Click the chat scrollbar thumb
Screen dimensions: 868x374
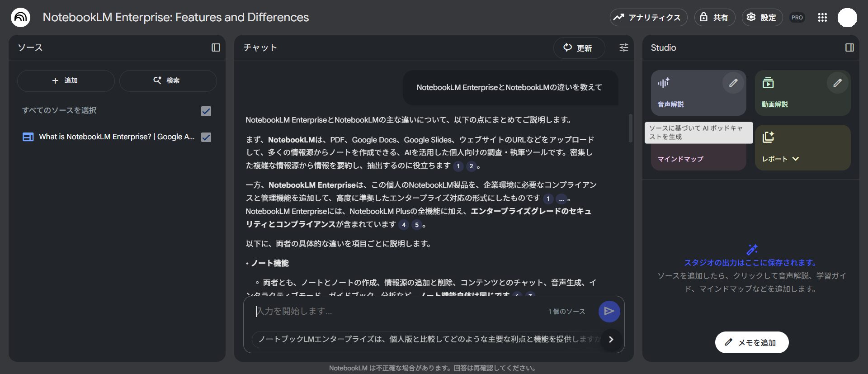coord(630,128)
